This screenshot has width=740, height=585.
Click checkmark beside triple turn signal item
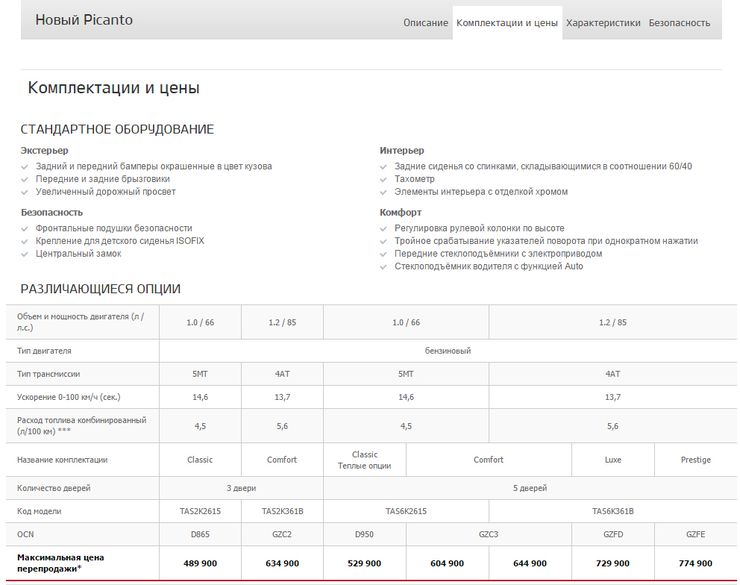pos(383,242)
